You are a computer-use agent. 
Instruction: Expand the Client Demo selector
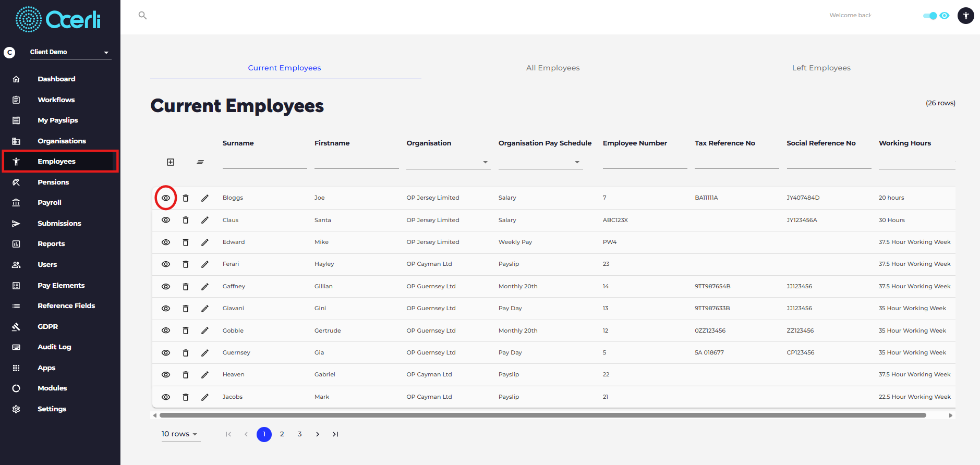pyautogui.click(x=70, y=52)
